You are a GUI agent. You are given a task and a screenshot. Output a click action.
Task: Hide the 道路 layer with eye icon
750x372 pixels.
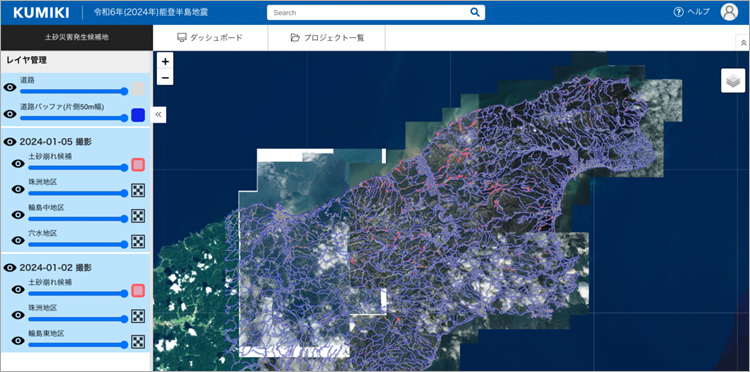coord(10,88)
